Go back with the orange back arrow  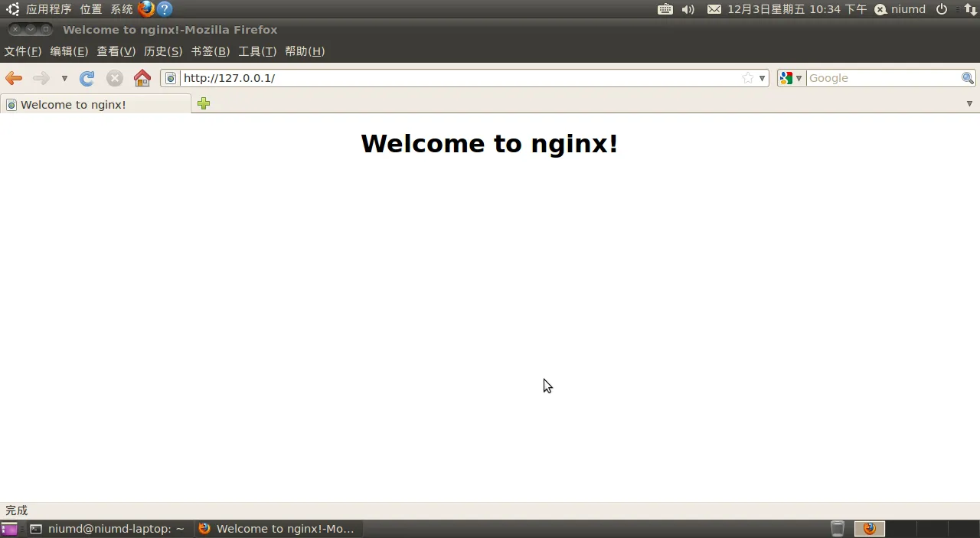tap(14, 78)
